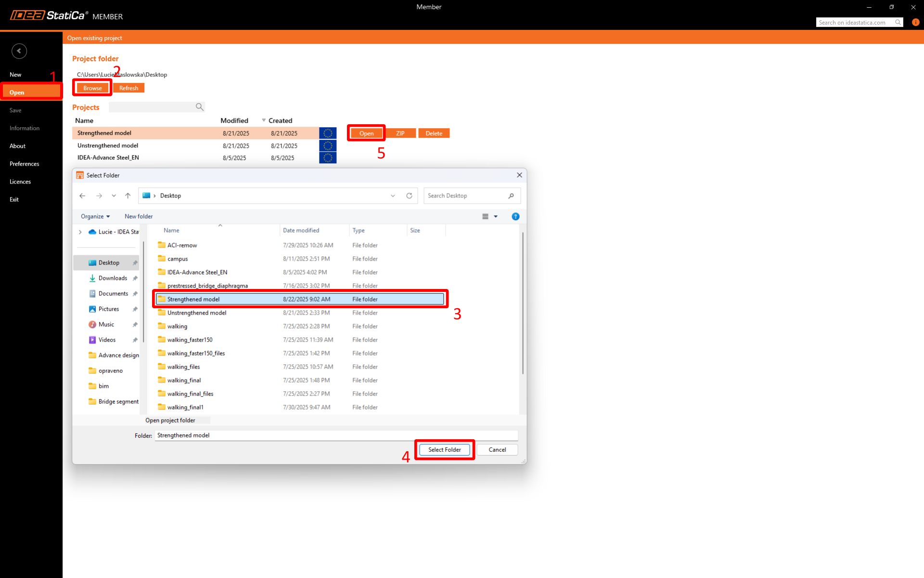The height and width of the screenshot is (578, 924).
Task: Open the file dialog help icon
Action: coord(515,216)
